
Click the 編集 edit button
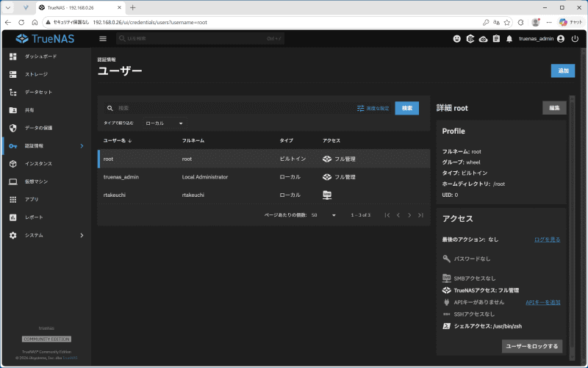554,108
